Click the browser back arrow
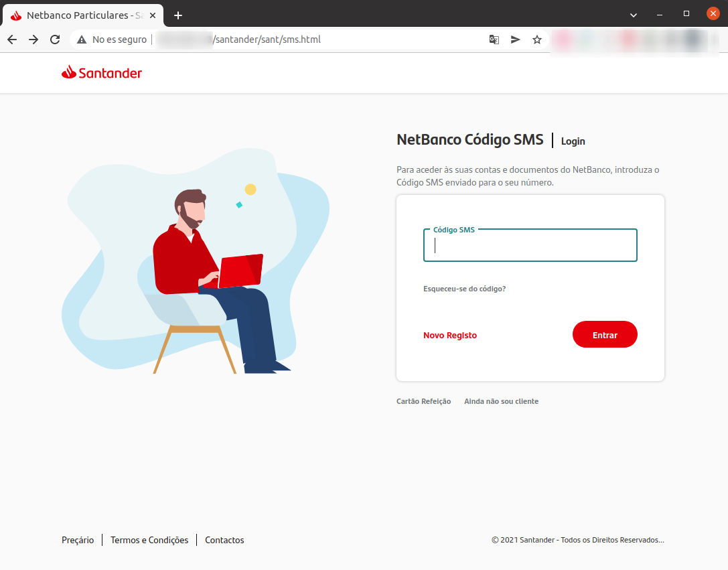The image size is (728, 570). pos(12,40)
